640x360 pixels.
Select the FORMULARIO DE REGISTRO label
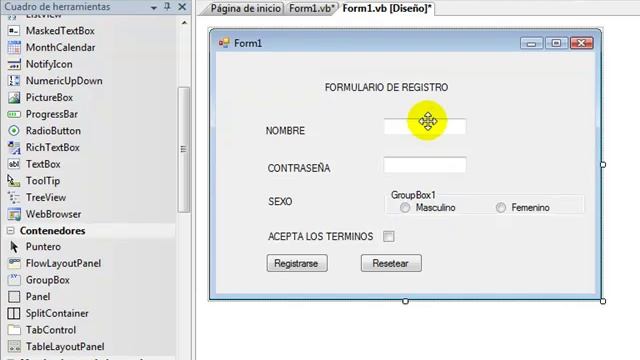[x=387, y=87]
